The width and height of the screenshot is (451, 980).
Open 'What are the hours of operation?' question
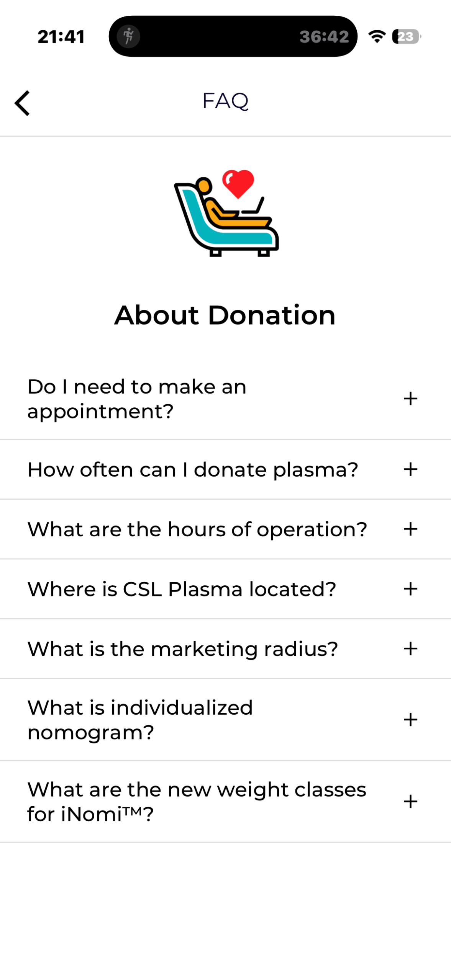225,529
